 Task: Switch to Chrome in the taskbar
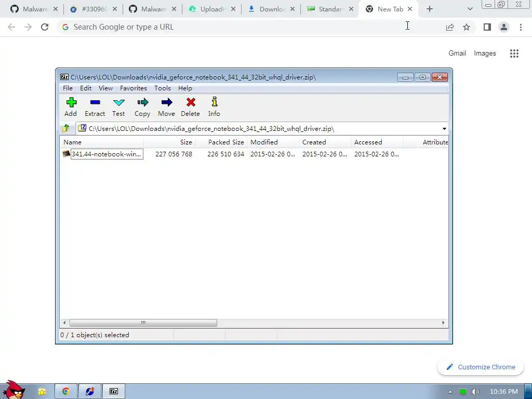click(66, 392)
